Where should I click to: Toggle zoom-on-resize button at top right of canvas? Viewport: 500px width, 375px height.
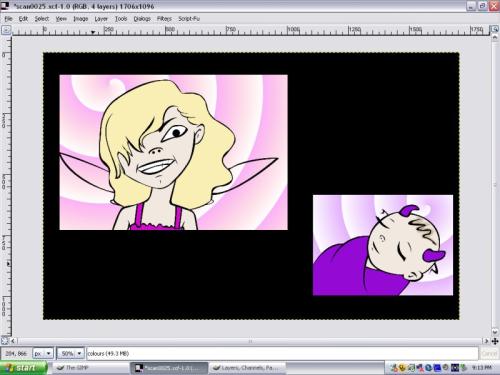[x=495, y=30]
